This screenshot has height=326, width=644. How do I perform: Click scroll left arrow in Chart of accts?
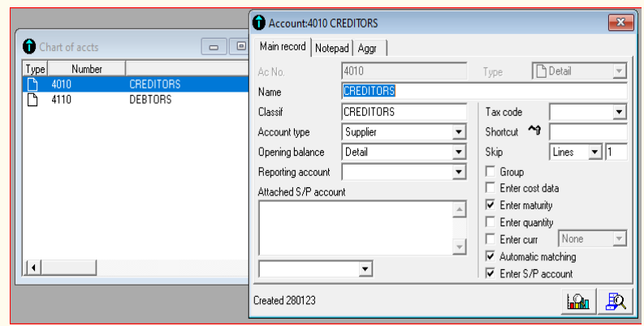pos(33,268)
